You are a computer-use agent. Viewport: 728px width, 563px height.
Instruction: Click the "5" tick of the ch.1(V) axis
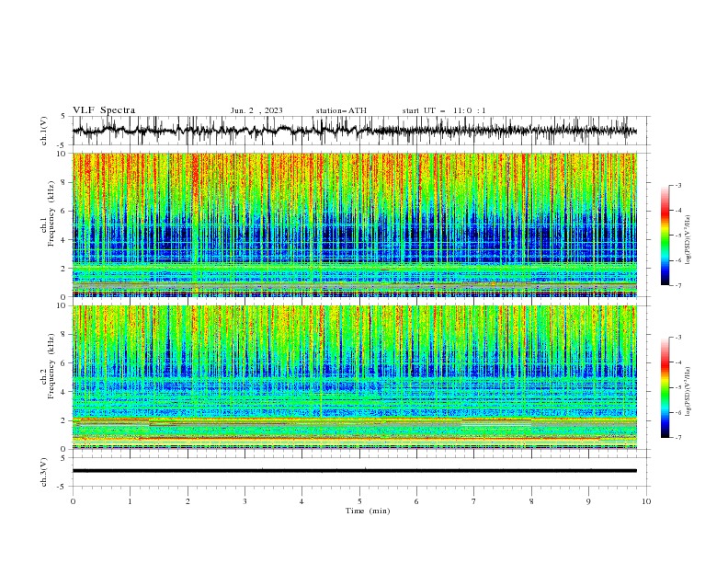point(63,117)
